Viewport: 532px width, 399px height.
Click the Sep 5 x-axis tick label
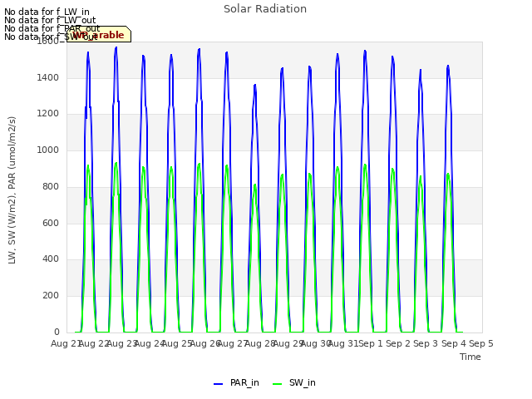(481, 343)
